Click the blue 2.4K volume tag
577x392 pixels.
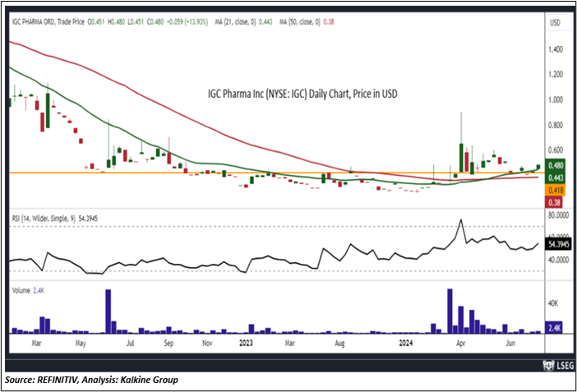point(554,328)
